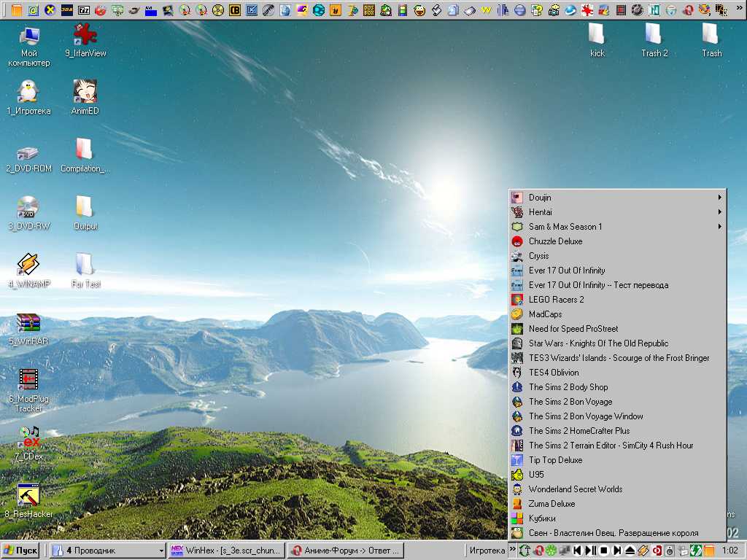Image resolution: width=747 pixels, height=560 pixels.
Task: Select Кубики menu entry
Action: [617, 518]
